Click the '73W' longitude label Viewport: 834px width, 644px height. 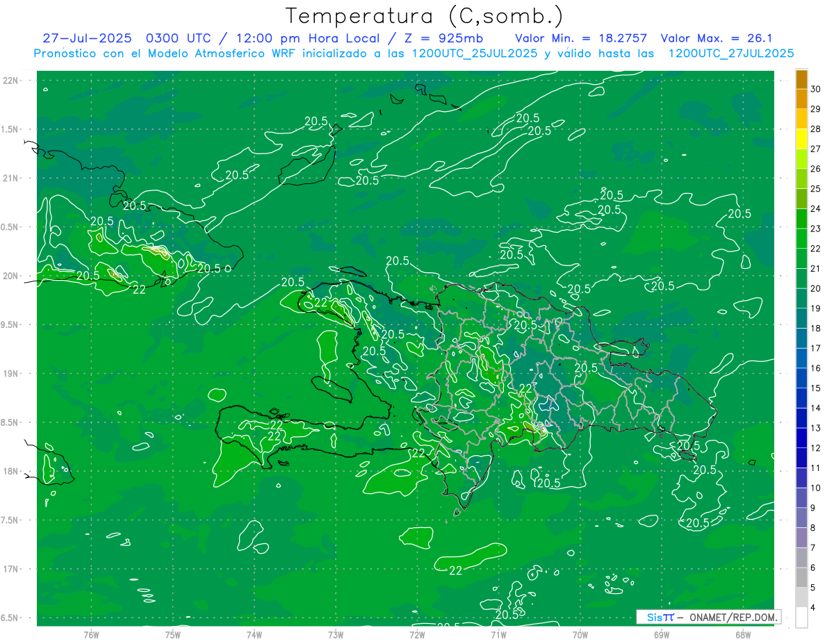tap(336, 634)
